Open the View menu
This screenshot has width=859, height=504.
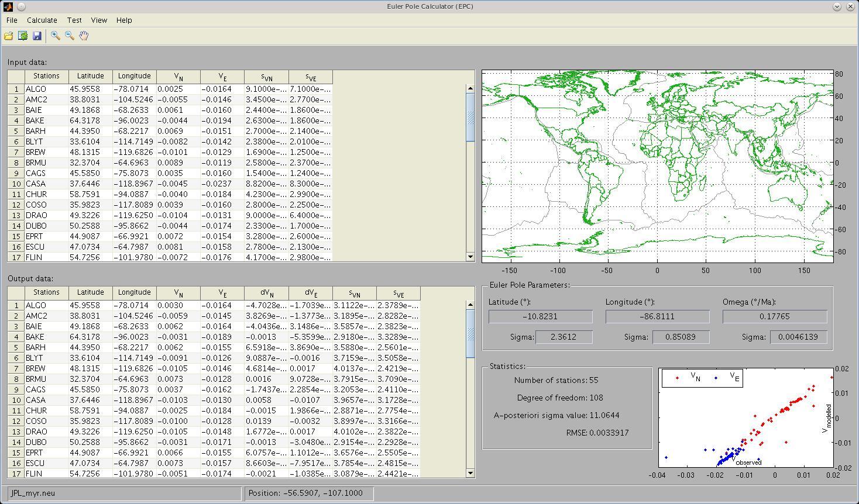pyautogui.click(x=99, y=20)
